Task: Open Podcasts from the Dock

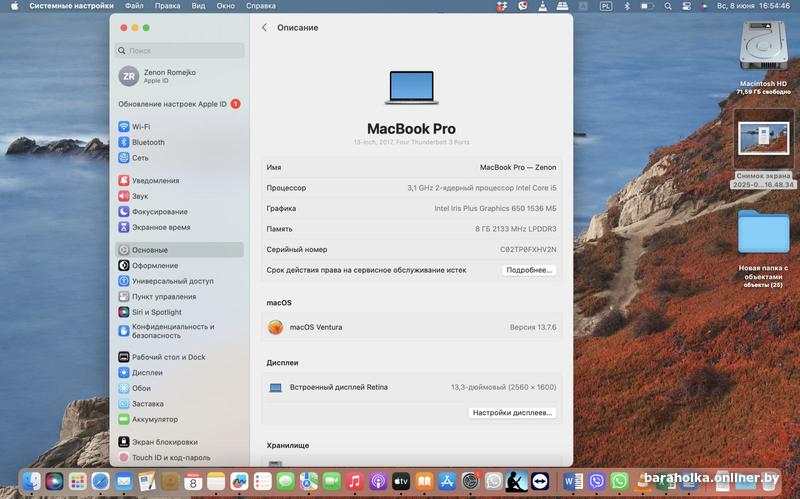Action: tap(378, 481)
